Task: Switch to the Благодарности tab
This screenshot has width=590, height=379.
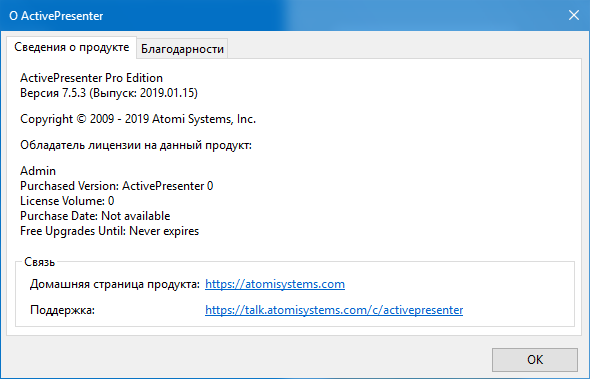Action: (x=182, y=49)
